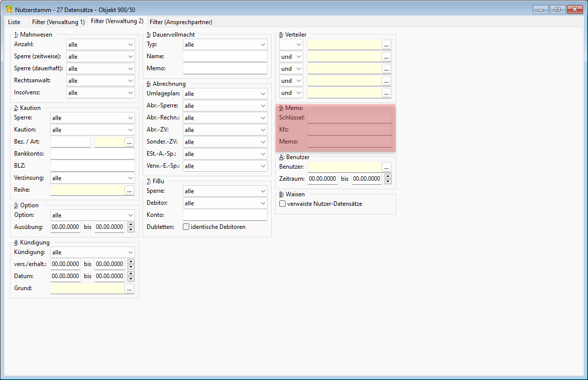Screen dimensions: 588x380
Task: Expand the Sonder.-ZV dropdown
Action: point(225,142)
